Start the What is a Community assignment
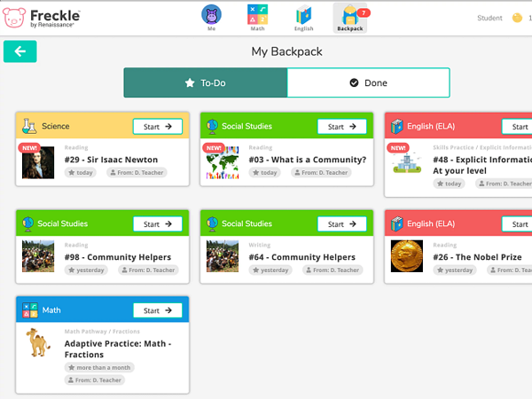Screen dimensions: 532x399 click(x=342, y=127)
